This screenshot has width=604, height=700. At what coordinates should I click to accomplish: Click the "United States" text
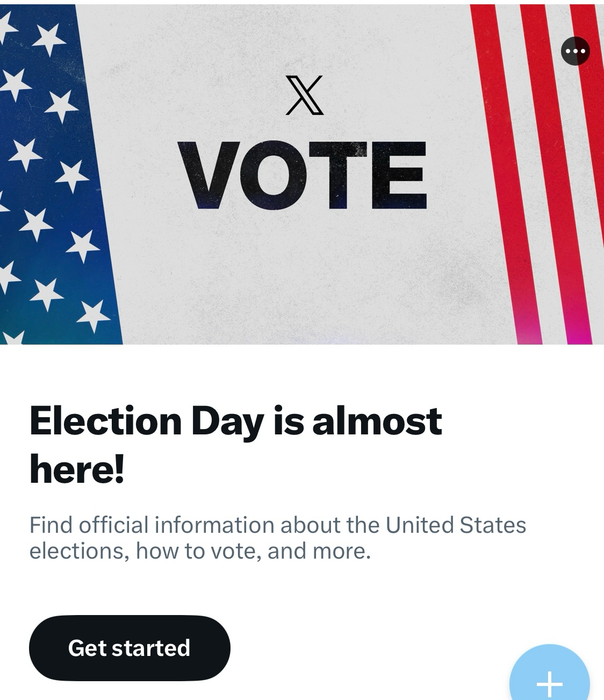point(456,525)
